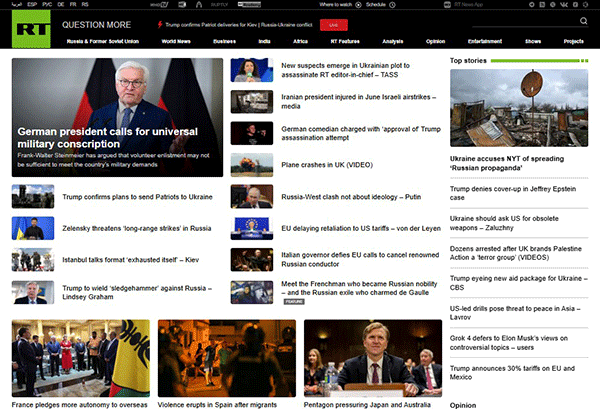Open the search magnifier icon
Image resolution: width=600 pixels, height=409 pixels.
(583, 21)
